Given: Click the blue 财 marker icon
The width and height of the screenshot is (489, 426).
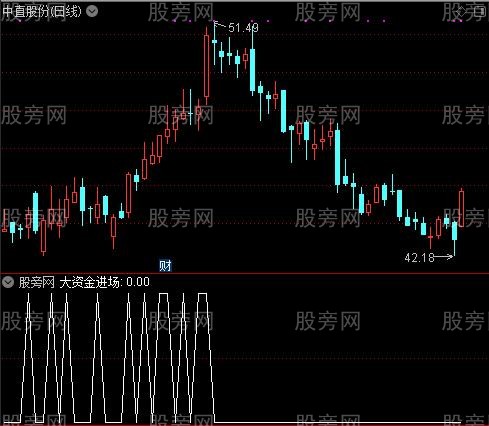Looking at the screenshot, I should tap(165, 266).
